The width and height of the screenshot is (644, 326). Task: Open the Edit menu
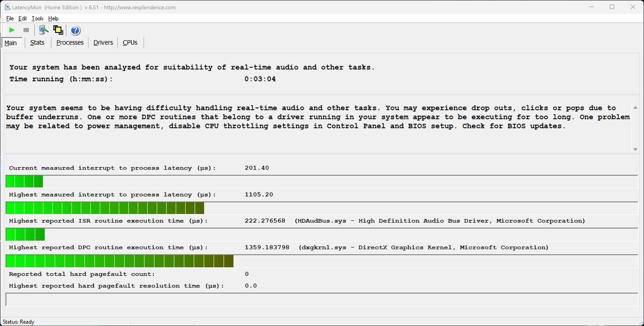[23, 18]
